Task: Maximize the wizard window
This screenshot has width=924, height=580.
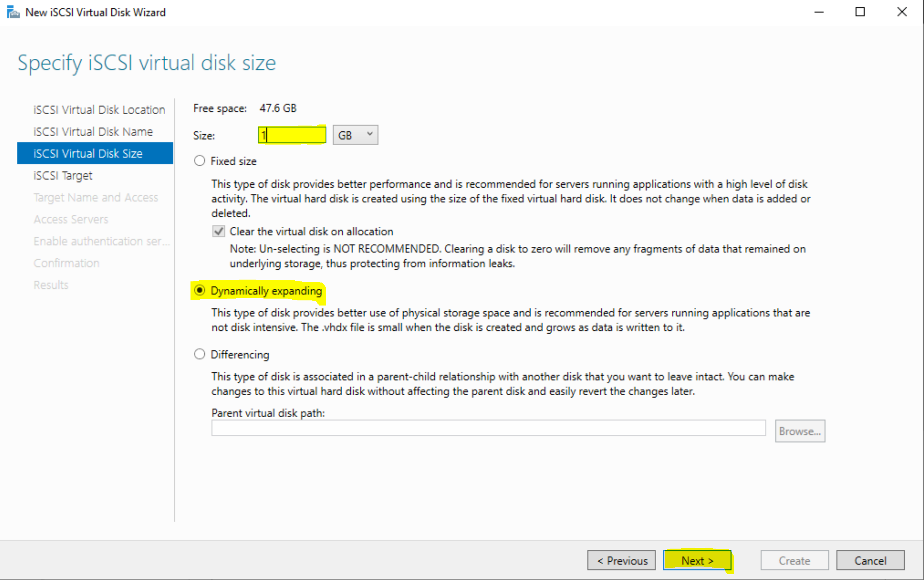Action: 860,12
